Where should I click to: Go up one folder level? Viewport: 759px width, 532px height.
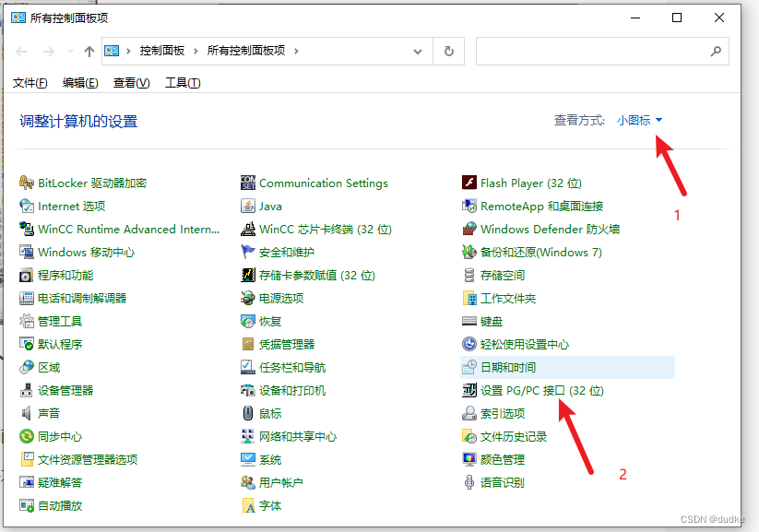89,52
